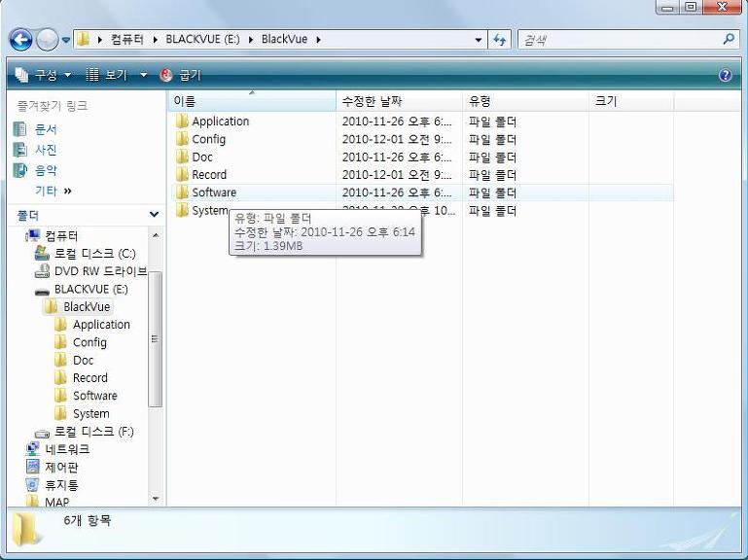
Task: Show more favorites with 기타 »
Action: tap(53, 191)
